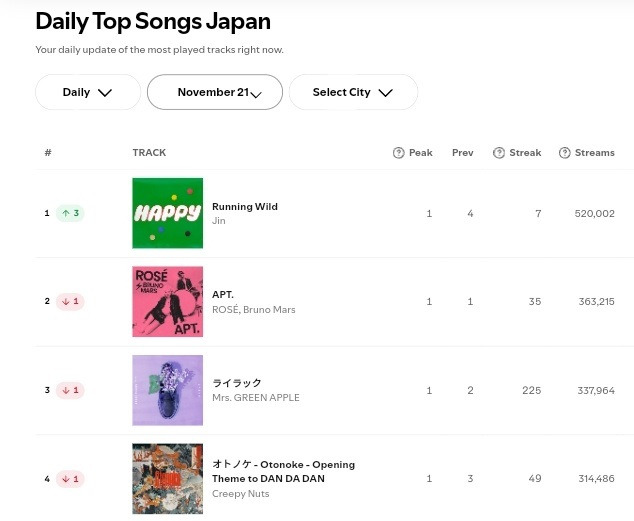Open the ライラック purple album cover
634x521 pixels.
pyautogui.click(x=167, y=390)
